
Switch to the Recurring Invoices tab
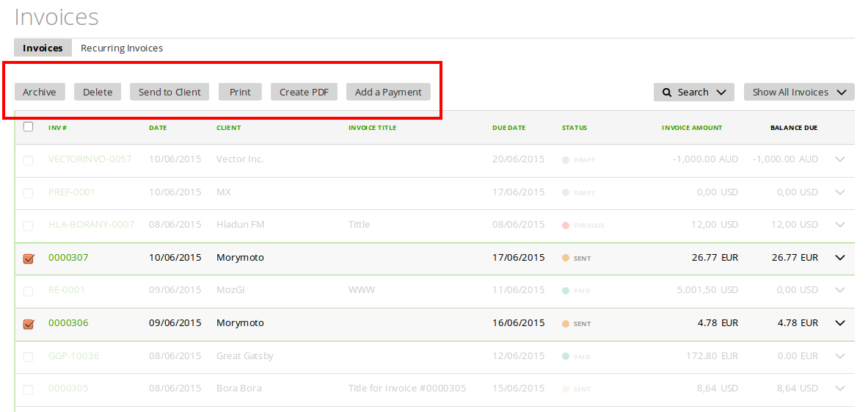[122, 48]
